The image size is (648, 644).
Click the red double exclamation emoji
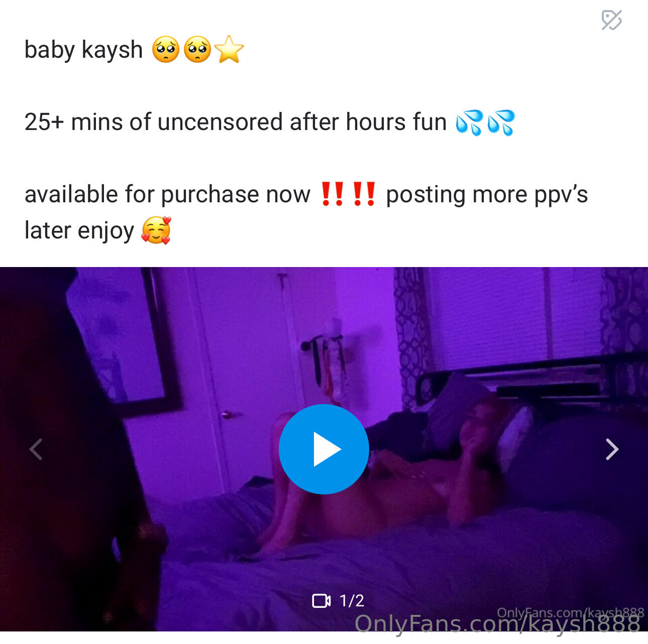(x=348, y=194)
